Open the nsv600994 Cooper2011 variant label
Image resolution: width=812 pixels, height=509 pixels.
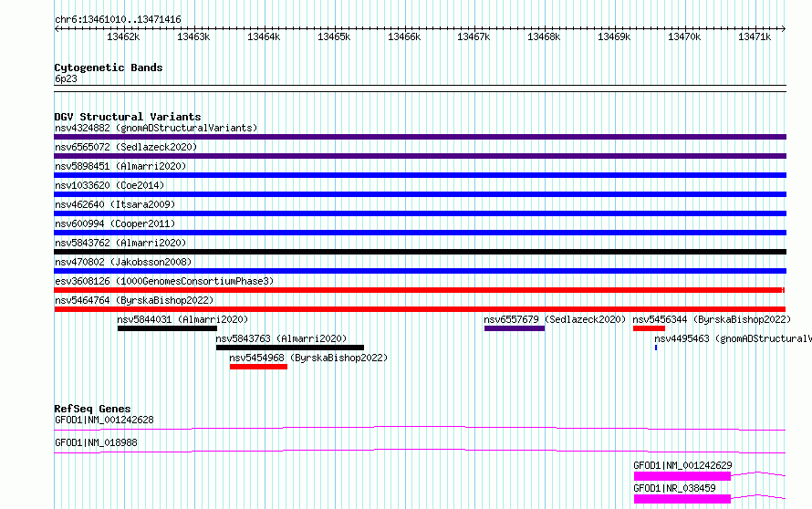(x=115, y=223)
